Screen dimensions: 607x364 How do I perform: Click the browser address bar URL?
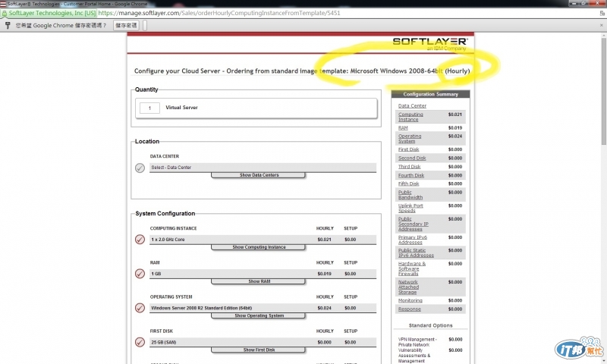219,13
